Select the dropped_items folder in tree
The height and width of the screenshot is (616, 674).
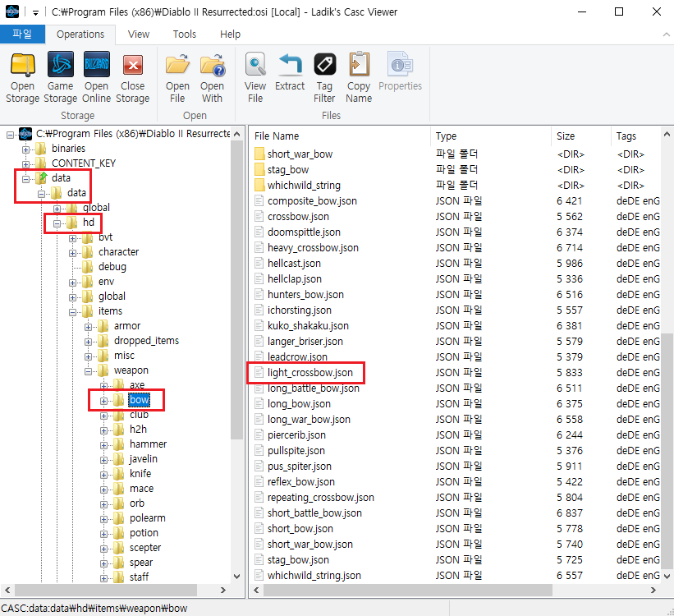[146, 341]
